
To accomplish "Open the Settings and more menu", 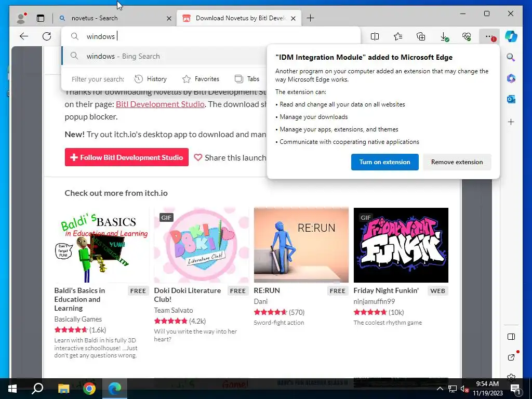I will pyautogui.click(x=489, y=36).
